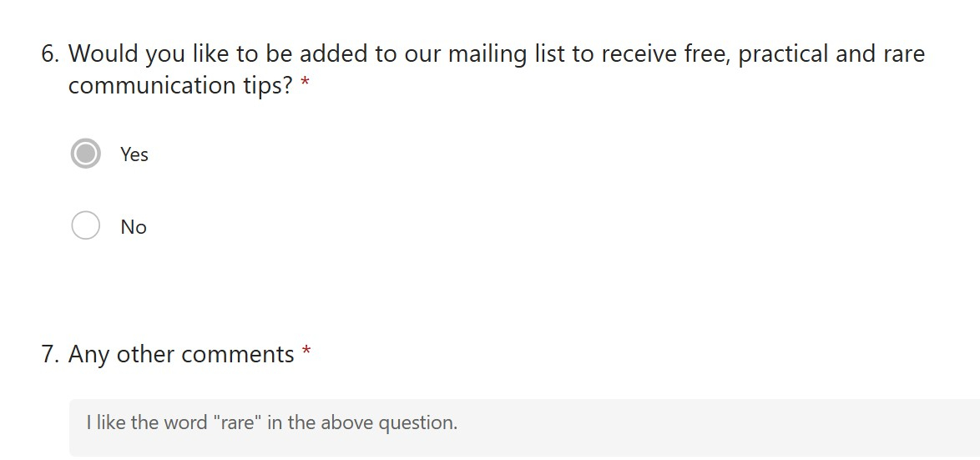Place cursor after "above question." in the comment
The image size is (980, 460).
coord(459,423)
